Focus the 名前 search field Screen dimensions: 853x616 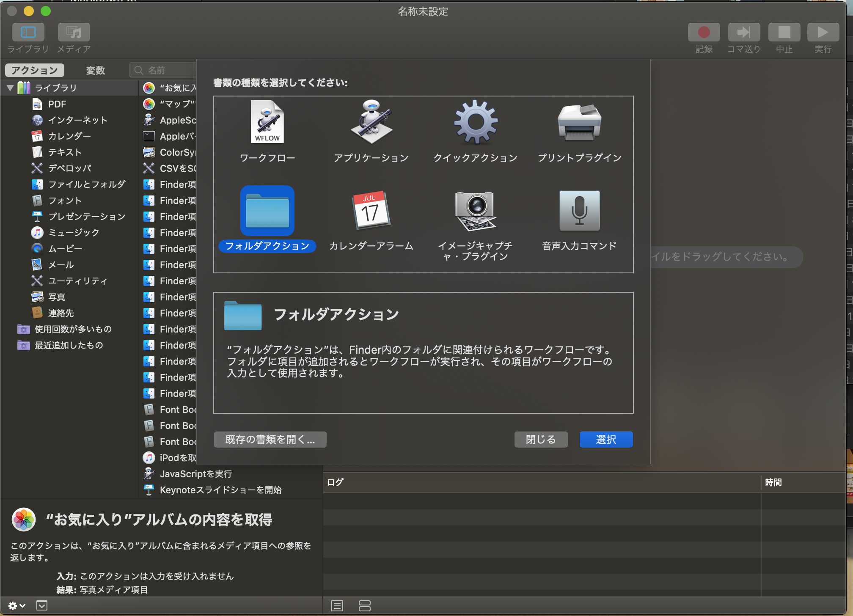pyautogui.click(x=163, y=70)
